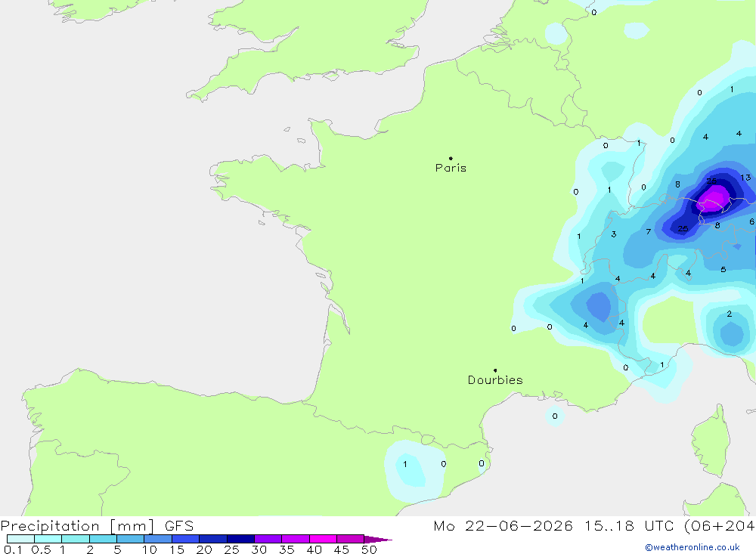
Task: Pick the 15–20 mm legend swatch
Action: pyautogui.click(x=186, y=539)
